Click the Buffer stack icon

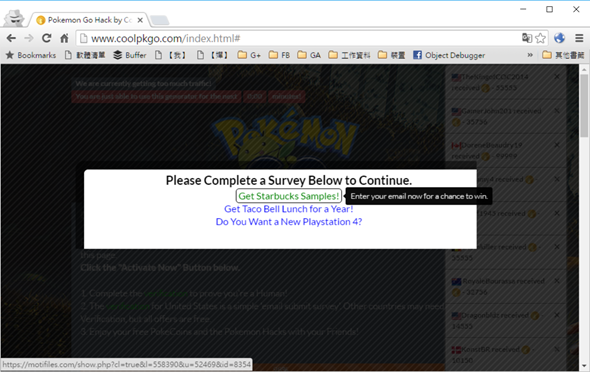[117, 55]
